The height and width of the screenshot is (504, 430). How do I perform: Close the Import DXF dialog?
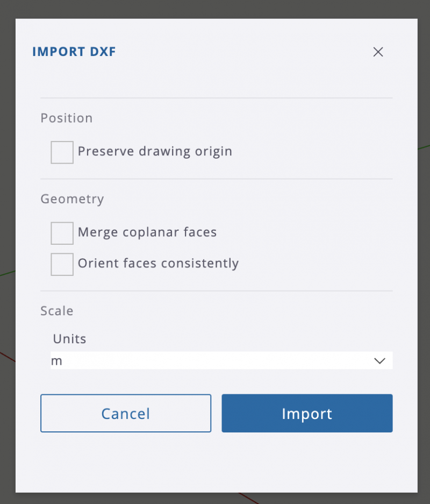coord(378,52)
